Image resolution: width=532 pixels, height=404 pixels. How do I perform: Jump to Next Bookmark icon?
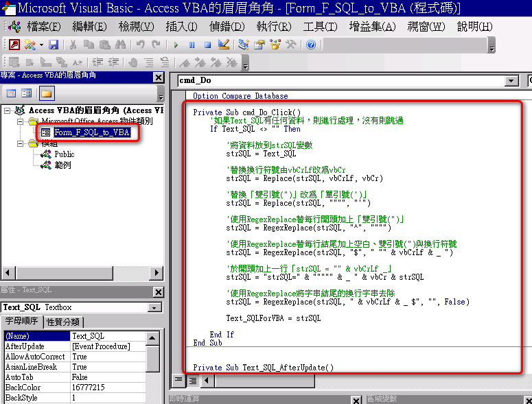[200, 62]
